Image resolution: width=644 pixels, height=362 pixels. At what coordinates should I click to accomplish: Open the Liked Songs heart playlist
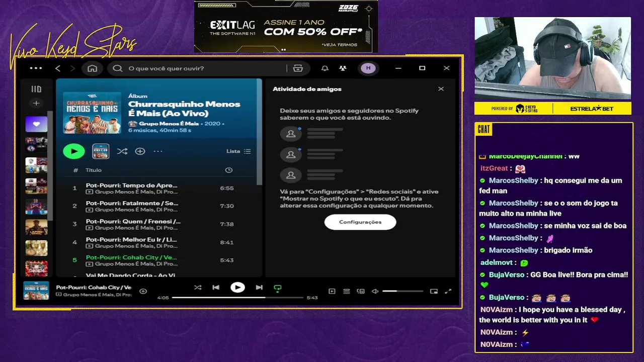pyautogui.click(x=36, y=124)
